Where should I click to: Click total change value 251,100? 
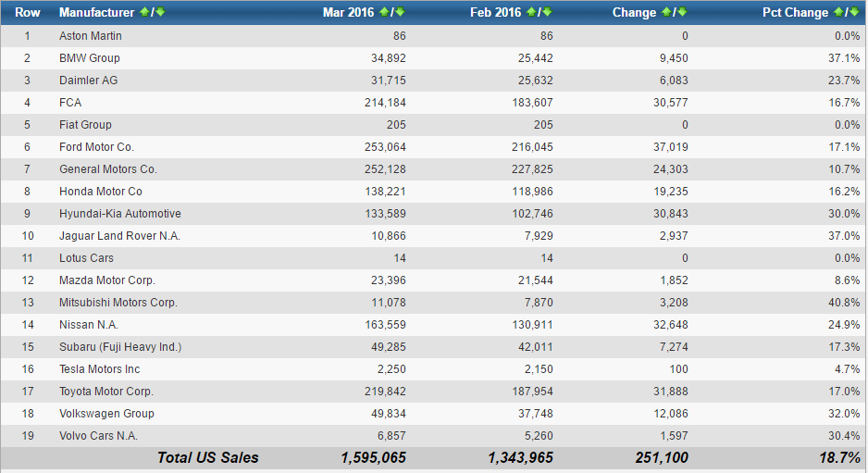(x=662, y=457)
